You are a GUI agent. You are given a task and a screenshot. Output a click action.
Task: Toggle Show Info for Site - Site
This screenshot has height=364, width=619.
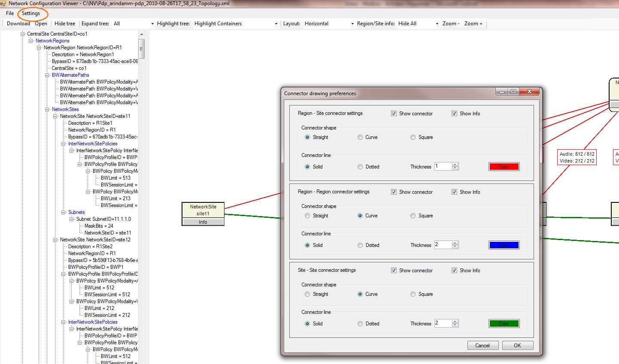coord(454,271)
